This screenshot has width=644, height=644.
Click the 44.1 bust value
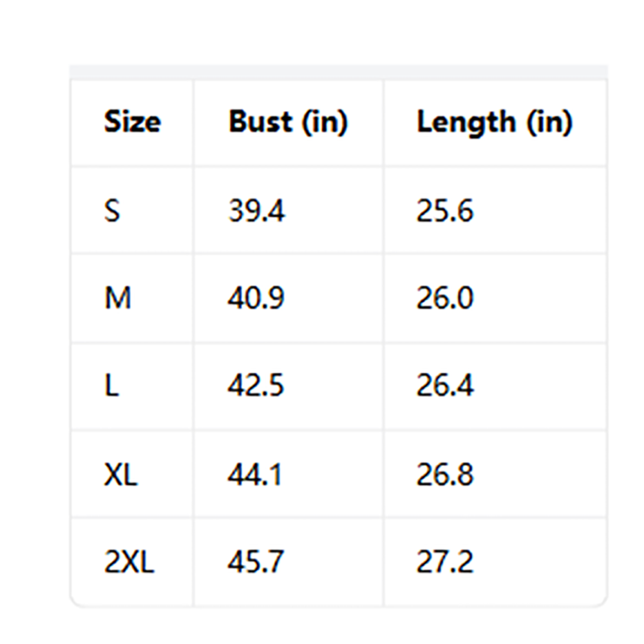pyautogui.click(x=255, y=475)
